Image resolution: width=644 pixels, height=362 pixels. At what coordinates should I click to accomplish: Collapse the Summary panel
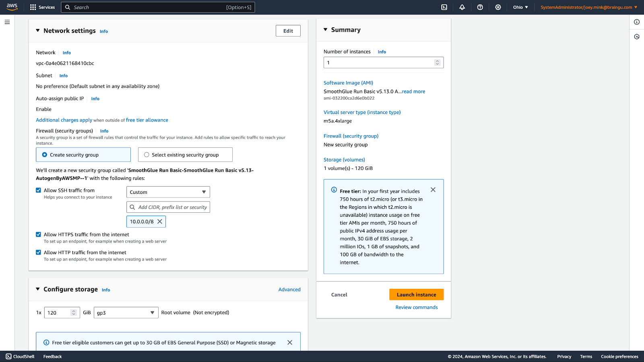[326, 30]
